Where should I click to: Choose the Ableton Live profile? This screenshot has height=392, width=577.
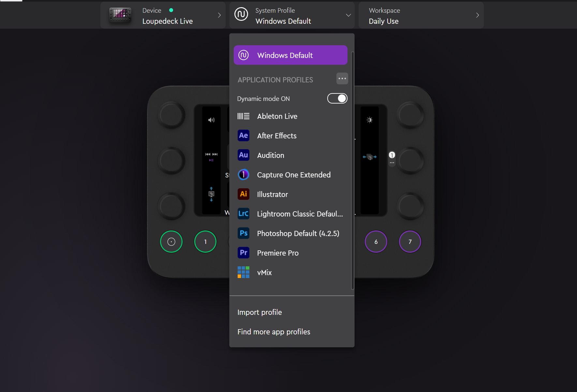(290, 116)
